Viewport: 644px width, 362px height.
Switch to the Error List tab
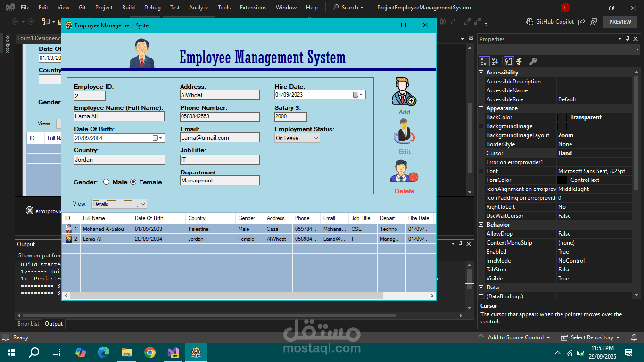click(28, 324)
